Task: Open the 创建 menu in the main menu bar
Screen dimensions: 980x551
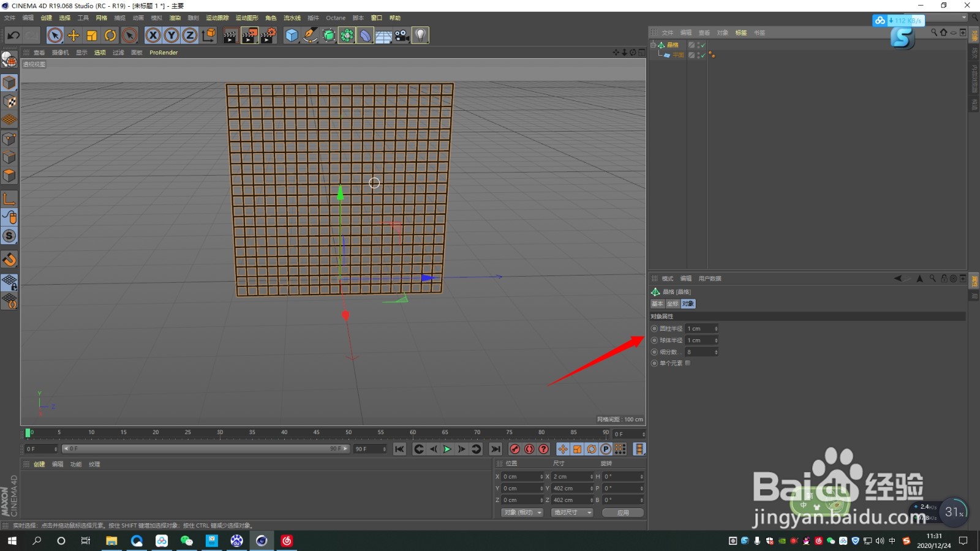Action: (47, 18)
